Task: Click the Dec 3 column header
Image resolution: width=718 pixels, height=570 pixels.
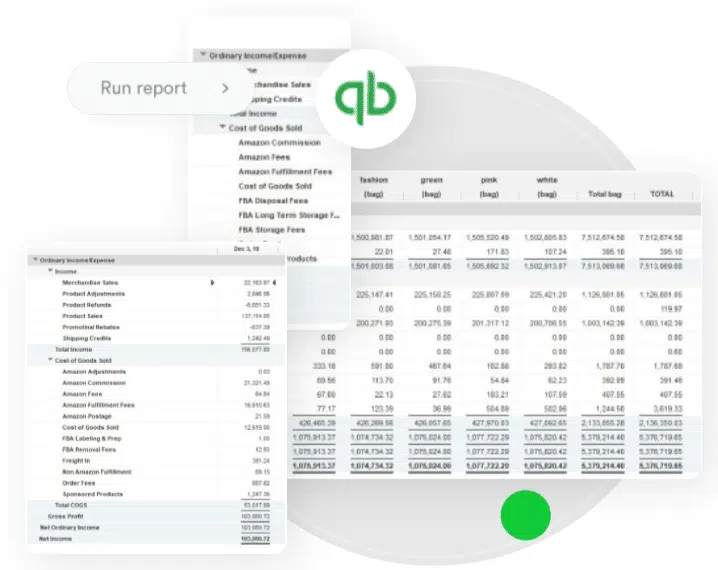Action: tap(246, 249)
